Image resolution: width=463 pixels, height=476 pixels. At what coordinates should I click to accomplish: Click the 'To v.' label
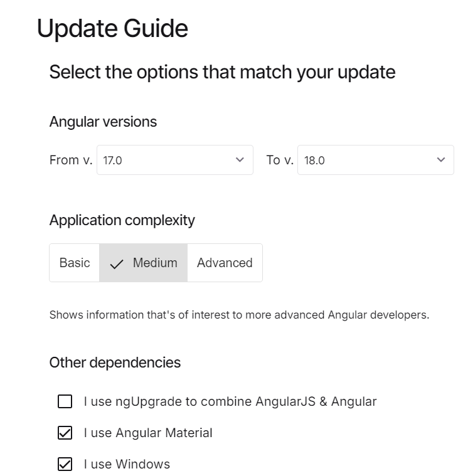coord(280,160)
